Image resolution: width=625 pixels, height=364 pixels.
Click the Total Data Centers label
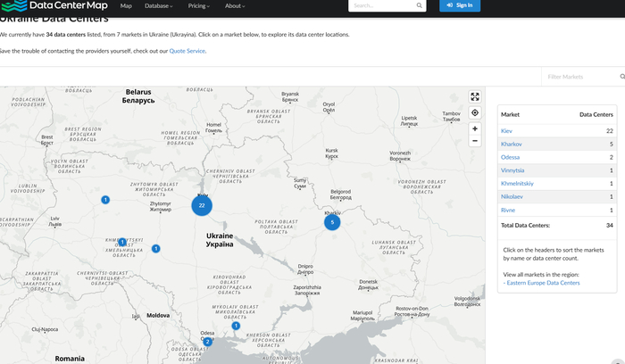pos(525,225)
